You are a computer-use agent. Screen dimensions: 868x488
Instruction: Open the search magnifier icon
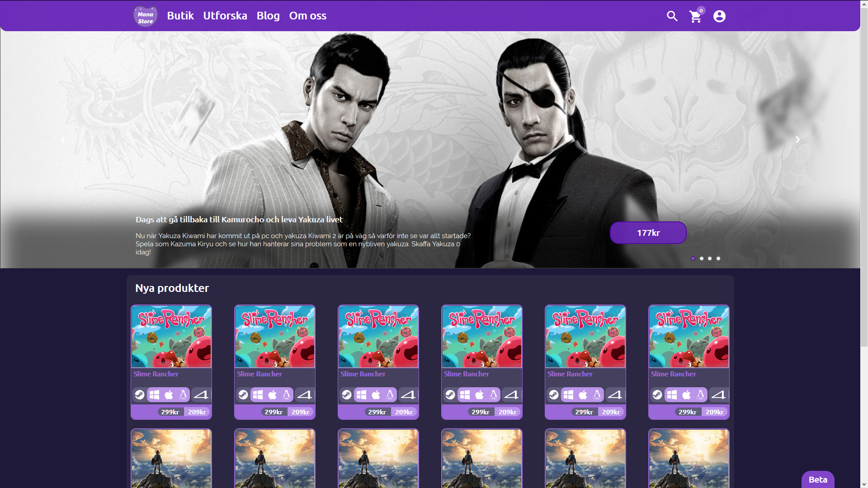(672, 16)
